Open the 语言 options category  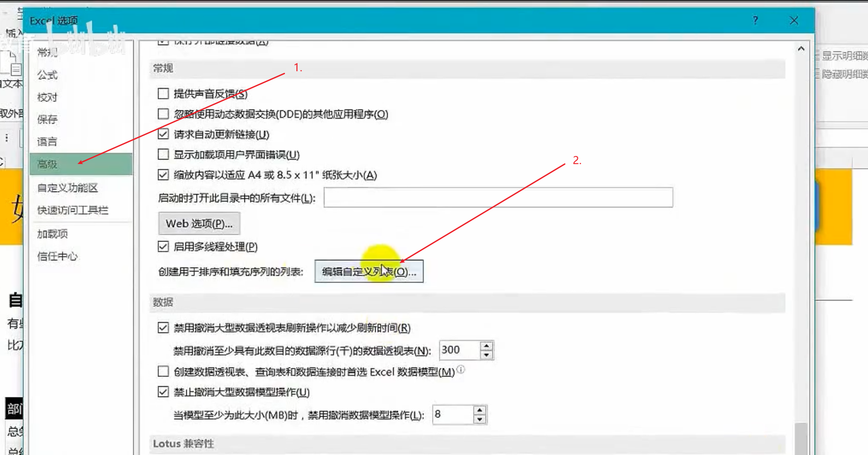47,142
